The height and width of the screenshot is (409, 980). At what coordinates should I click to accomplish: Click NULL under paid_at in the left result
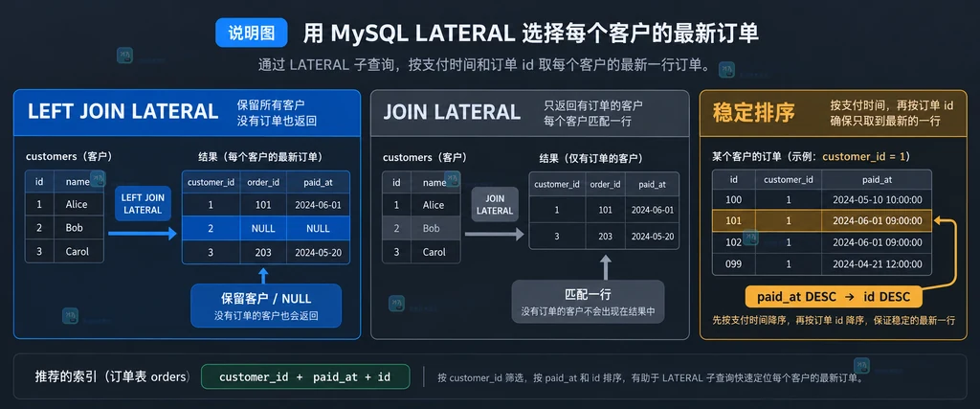tap(318, 228)
